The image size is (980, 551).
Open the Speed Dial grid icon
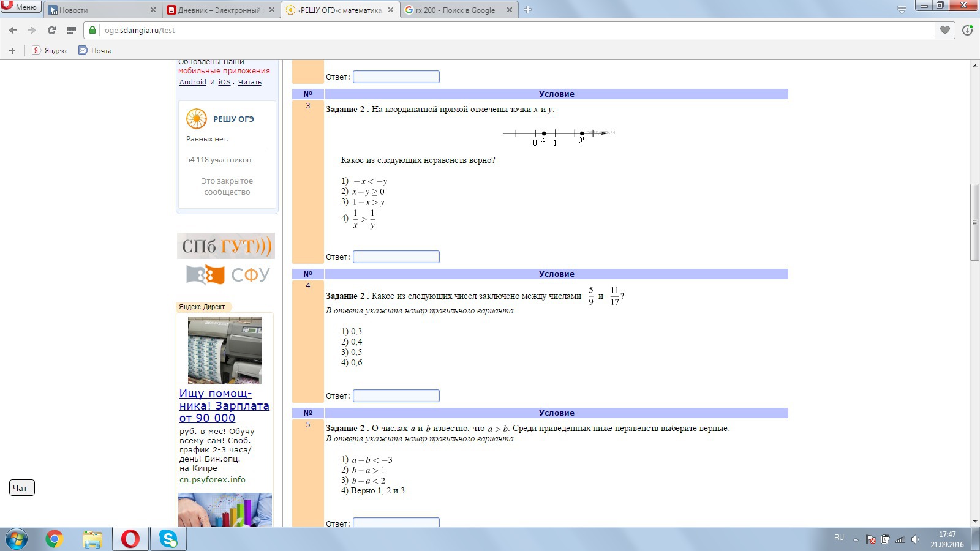point(72,30)
